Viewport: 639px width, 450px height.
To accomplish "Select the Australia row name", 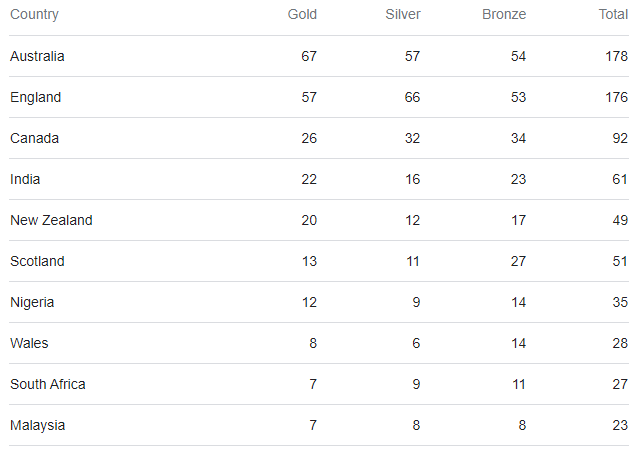I will tap(37, 56).
